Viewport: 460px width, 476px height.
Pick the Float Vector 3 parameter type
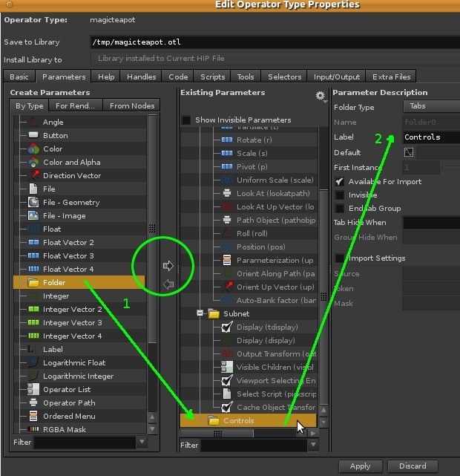point(68,256)
